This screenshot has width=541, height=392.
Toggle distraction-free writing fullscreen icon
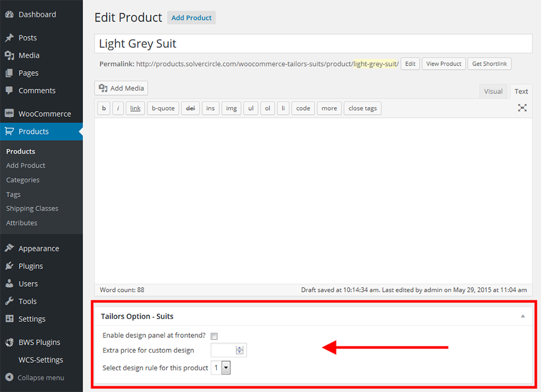522,108
